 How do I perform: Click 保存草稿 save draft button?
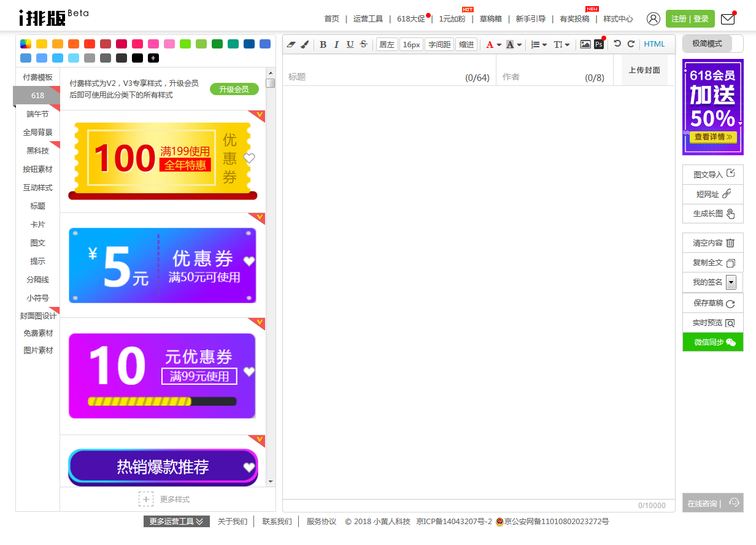tap(713, 303)
